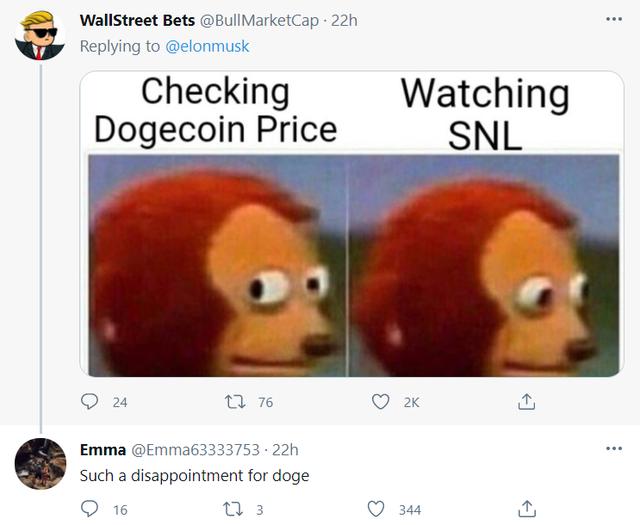
Task: View WallStreet Bets profile avatar
Action: [40, 36]
